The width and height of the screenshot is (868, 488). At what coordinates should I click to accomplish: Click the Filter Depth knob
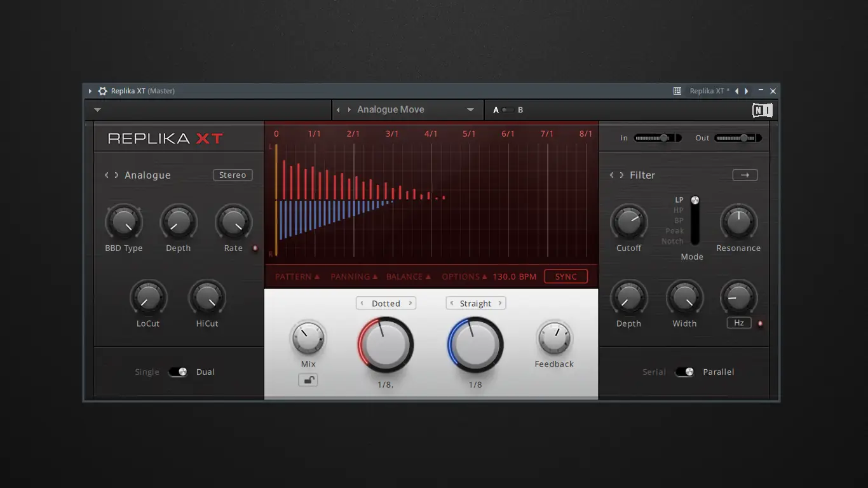[629, 298]
